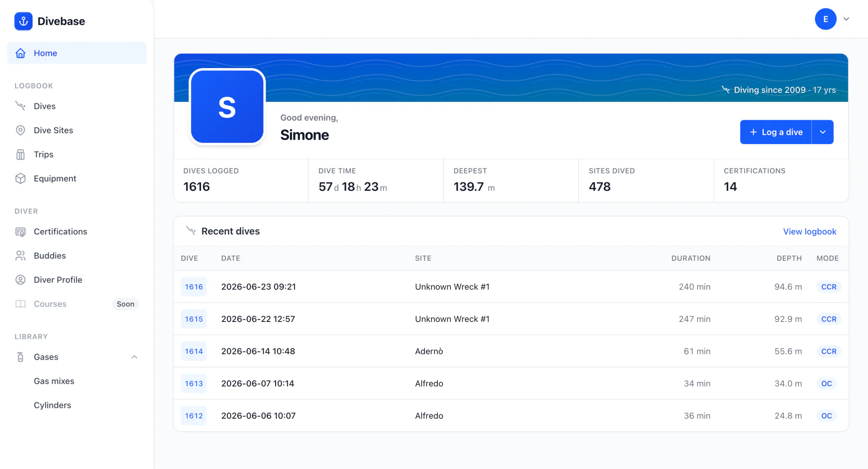Click the DEPTH column header
Image resolution: width=868 pixels, height=469 pixels.
789,258
